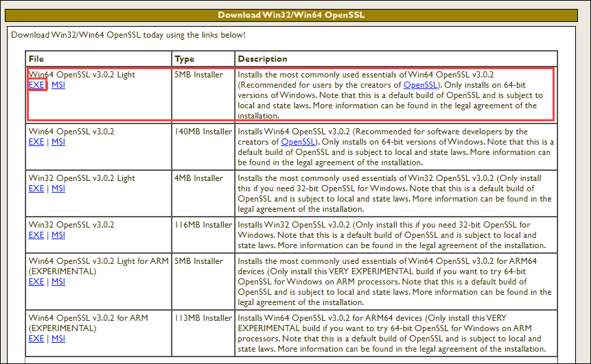Open OpenSSL link in Win64 v3.0.2 developer description
Screen dimensions: 591x364
pos(298,142)
